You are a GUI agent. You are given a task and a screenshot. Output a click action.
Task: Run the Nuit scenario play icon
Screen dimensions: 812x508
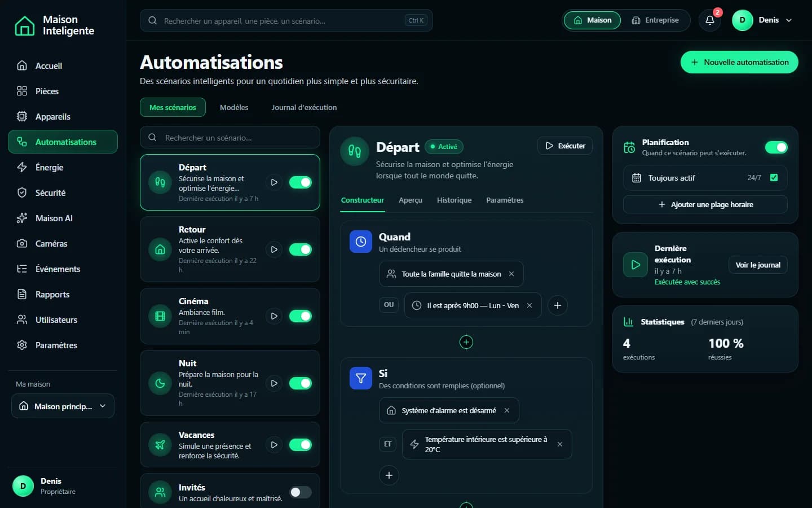pyautogui.click(x=274, y=383)
